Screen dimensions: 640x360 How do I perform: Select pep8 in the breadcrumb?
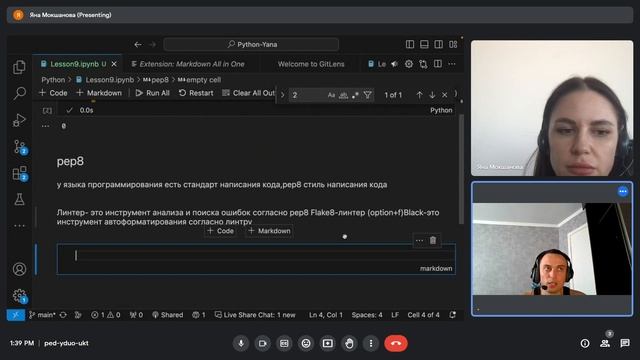point(156,80)
